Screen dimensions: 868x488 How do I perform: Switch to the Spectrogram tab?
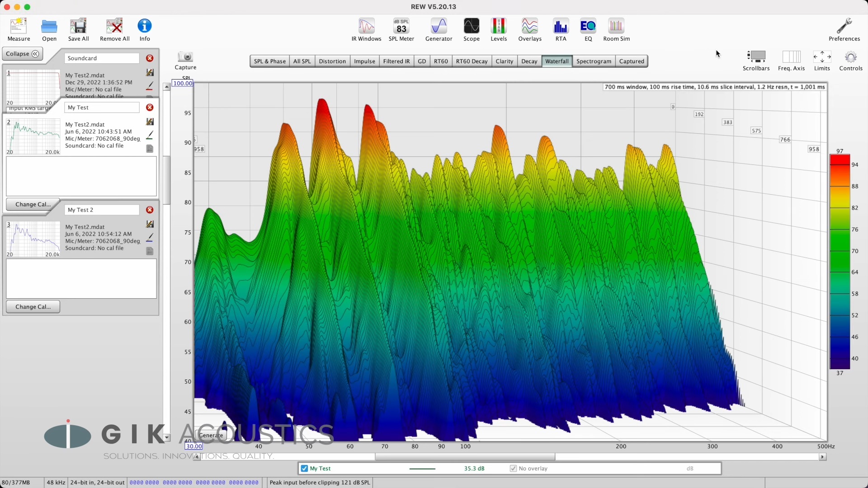coord(594,61)
